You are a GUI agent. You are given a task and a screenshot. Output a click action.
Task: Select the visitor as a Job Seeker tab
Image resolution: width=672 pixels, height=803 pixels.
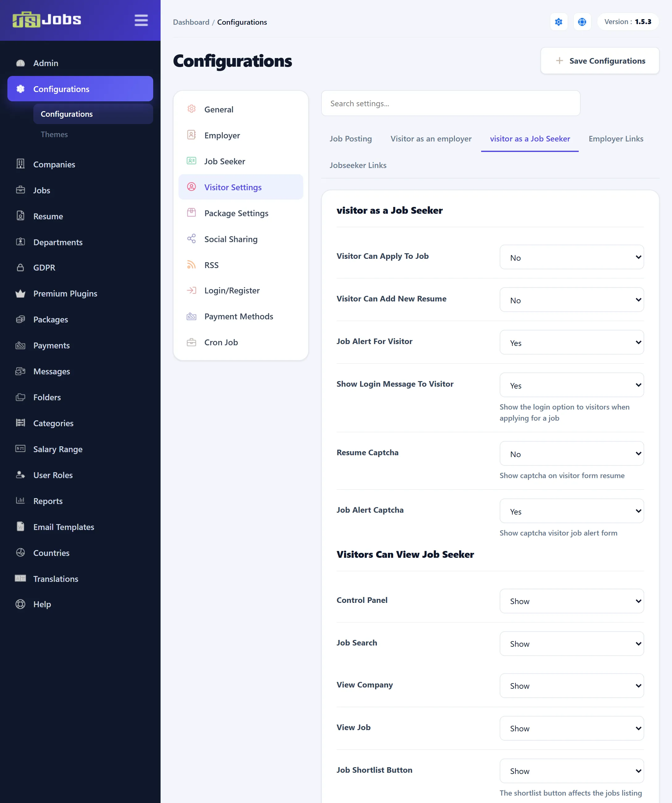pos(530,139)
